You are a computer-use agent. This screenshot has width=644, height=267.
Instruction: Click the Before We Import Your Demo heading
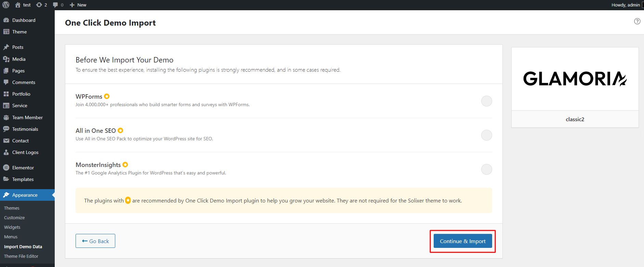(x=124, y=60)
